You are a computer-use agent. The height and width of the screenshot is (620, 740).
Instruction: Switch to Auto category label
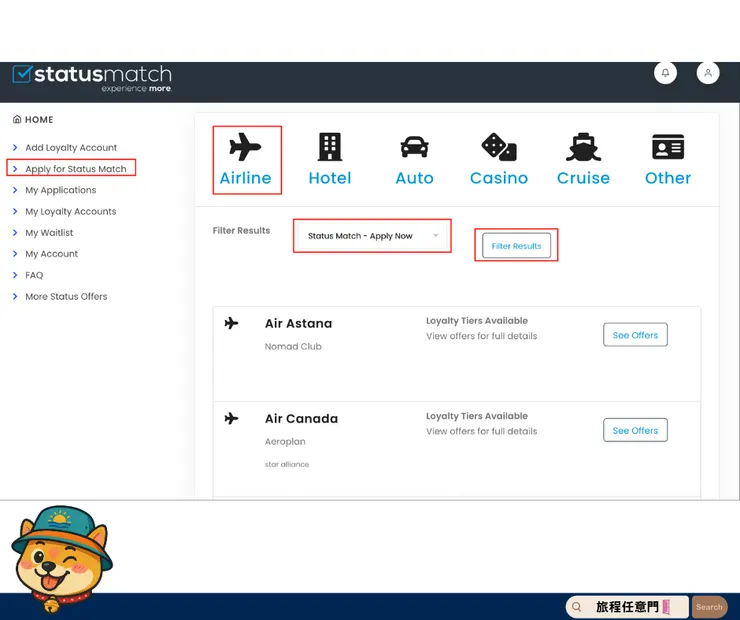(414, 178)
